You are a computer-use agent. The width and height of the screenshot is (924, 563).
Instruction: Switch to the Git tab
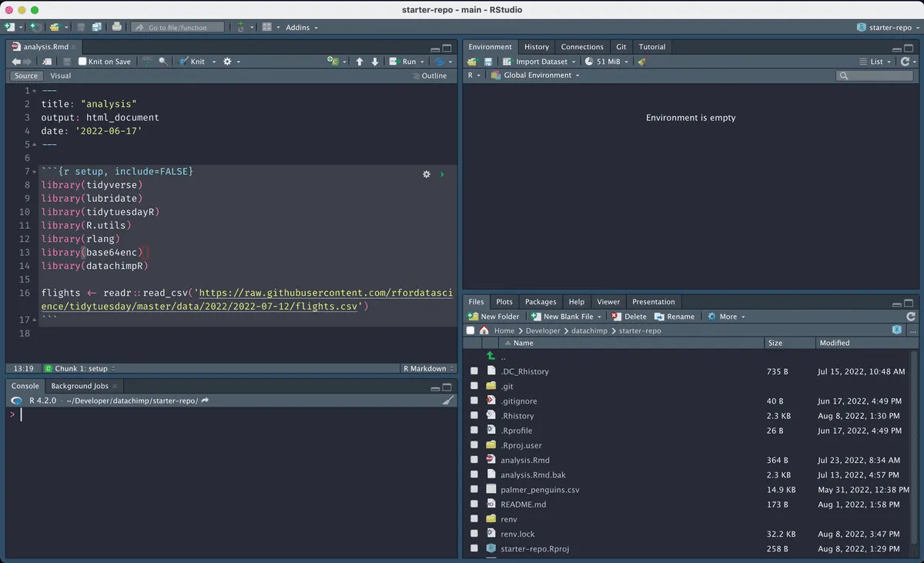621,47
